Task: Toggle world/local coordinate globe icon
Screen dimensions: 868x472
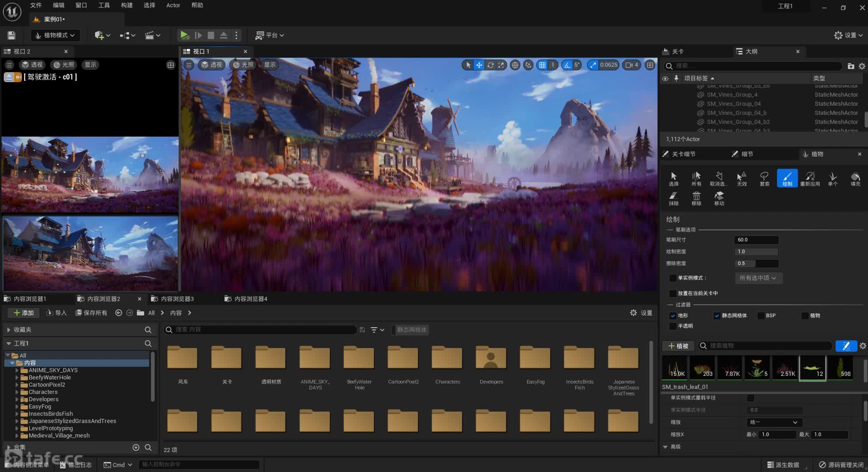Action: point(515,65)
